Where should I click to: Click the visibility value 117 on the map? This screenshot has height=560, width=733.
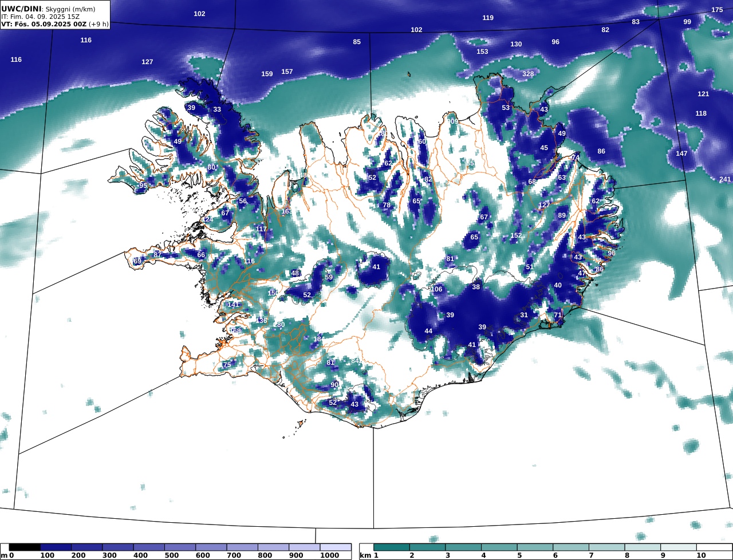(x=261, y=229)
